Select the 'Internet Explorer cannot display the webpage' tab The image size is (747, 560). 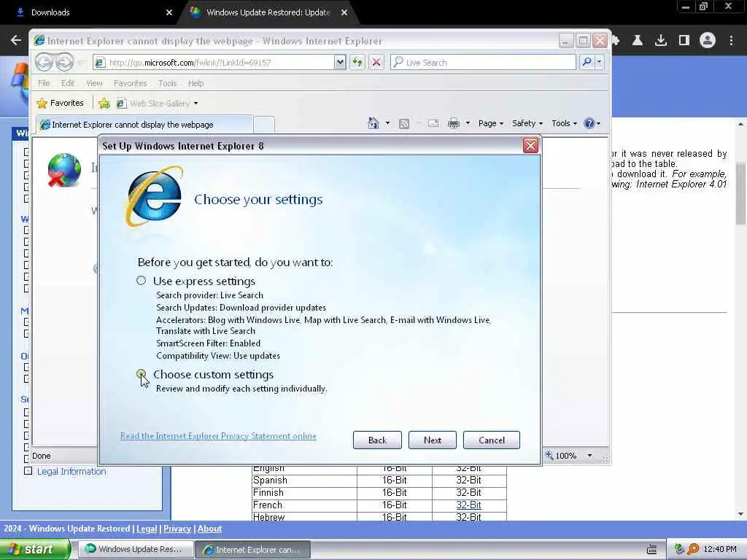click(145, 124)
